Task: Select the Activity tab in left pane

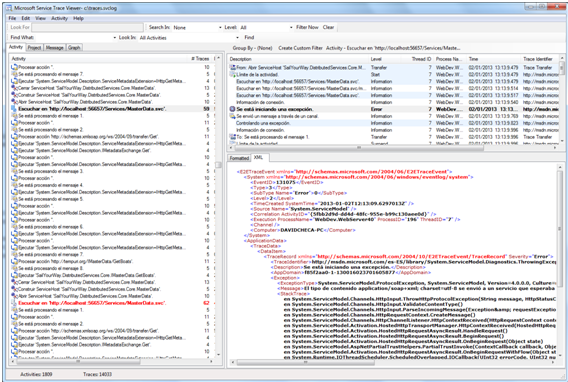Action: [16, 47]
